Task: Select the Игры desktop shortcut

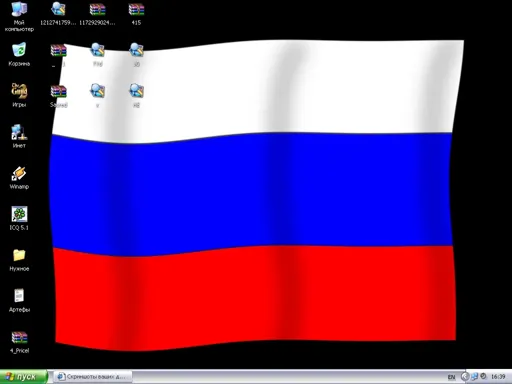Action: pyautogui.click(x=19, y=95)
